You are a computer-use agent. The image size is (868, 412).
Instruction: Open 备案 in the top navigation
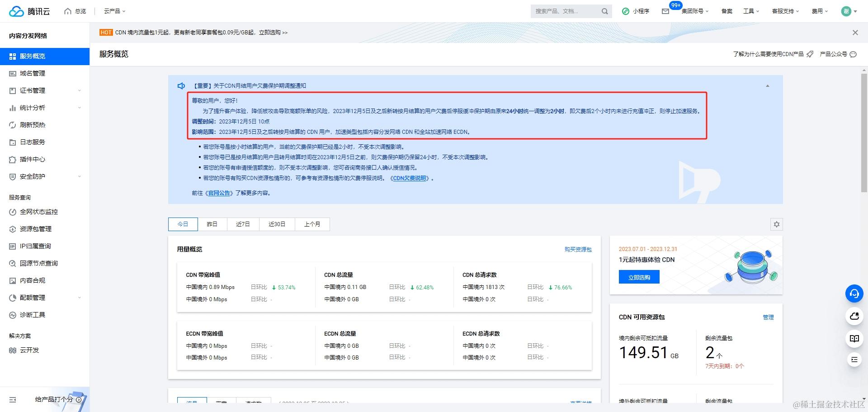[726, 11]
